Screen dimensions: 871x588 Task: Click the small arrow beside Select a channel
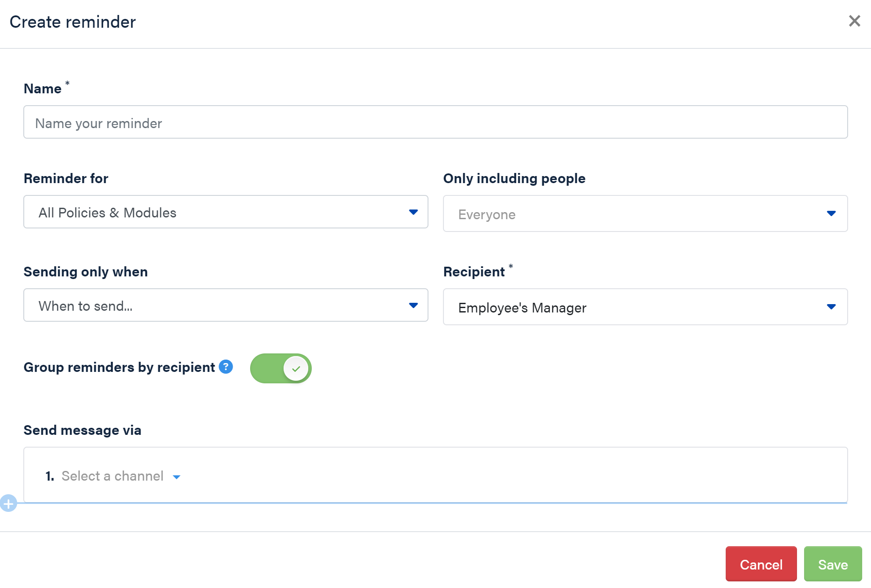177,477
